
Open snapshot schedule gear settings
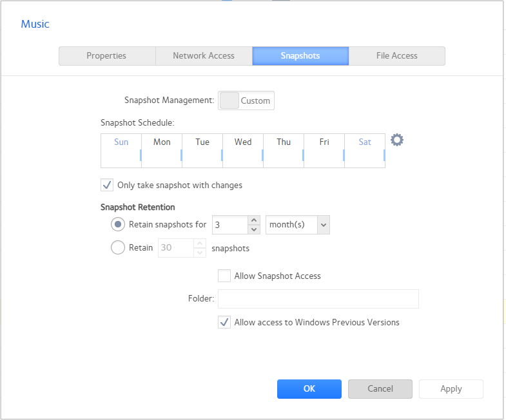pos(397,140)
